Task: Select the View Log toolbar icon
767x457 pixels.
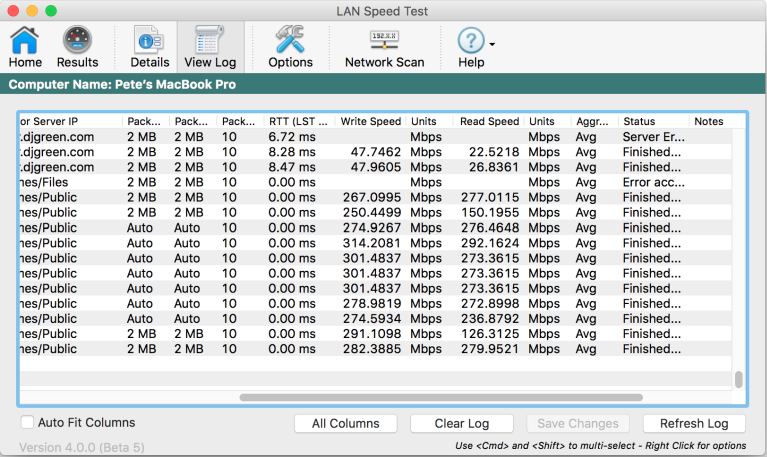Action: tap(210, 47)
